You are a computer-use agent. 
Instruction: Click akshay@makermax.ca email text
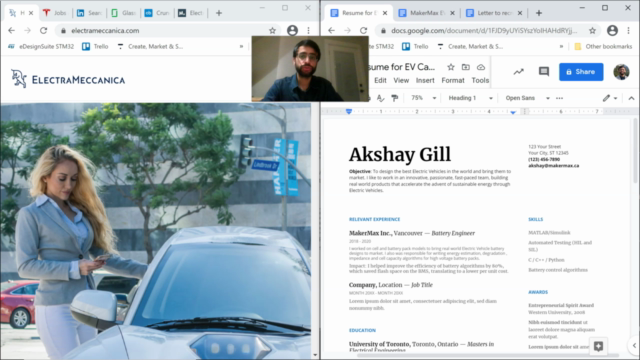[553, 166]
